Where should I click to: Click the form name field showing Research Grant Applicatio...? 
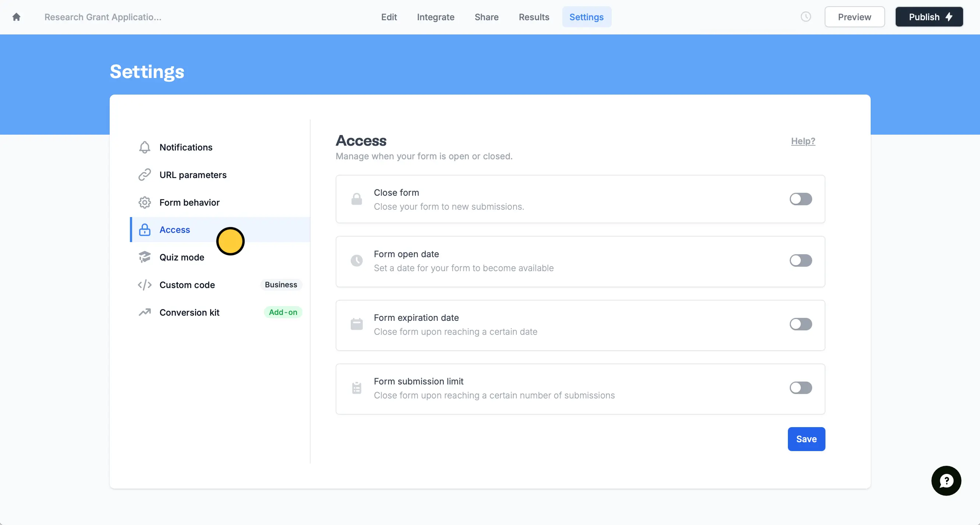coord(103,17)
